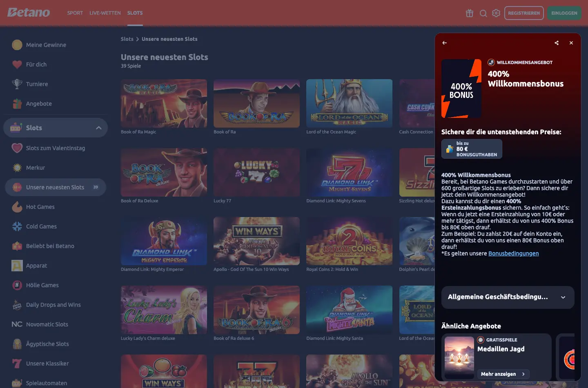This screenshot has width=588, height=388.
Task: Open Lord of the Ocean Magic game
Action: coord(349,103)
